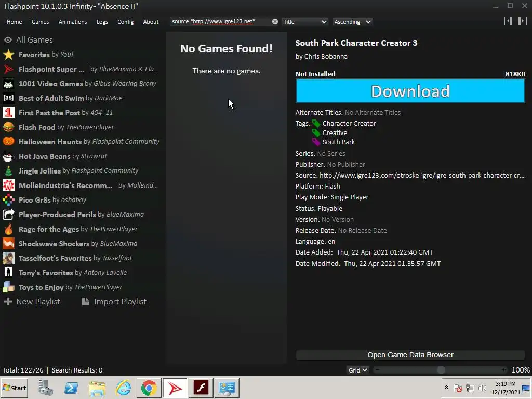Screen dimensions: 532x399
Task: Click into the search input field
Action: point(220,22)
